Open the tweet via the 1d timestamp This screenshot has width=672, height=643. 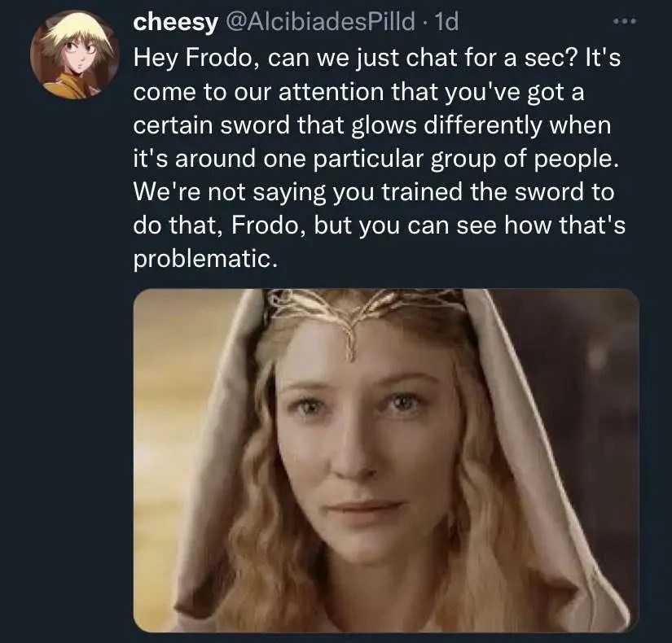click(x=449, y=22)
